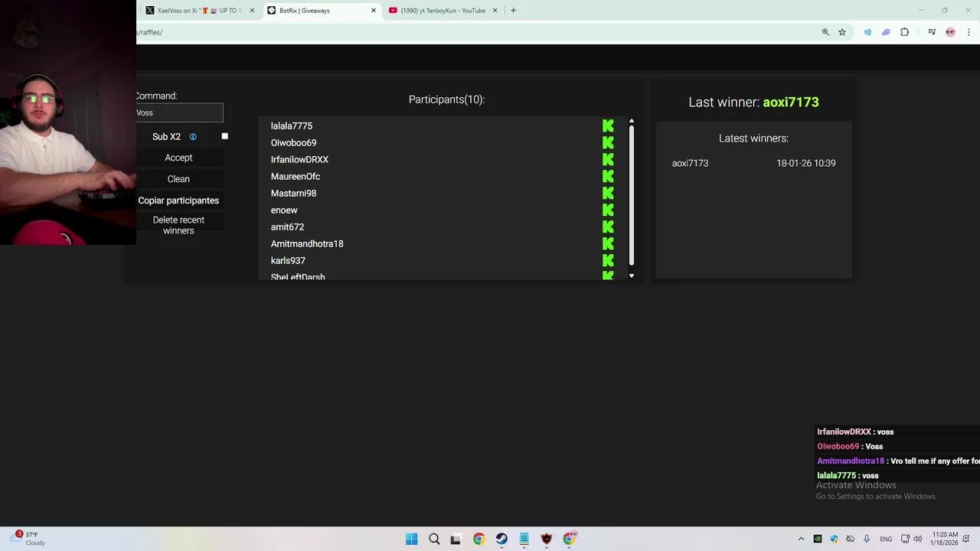This screenshot has height=551, width=980.
Task: Click the Kick icon beside IrfanilowDRXX
Action: [x=608, y=159]
